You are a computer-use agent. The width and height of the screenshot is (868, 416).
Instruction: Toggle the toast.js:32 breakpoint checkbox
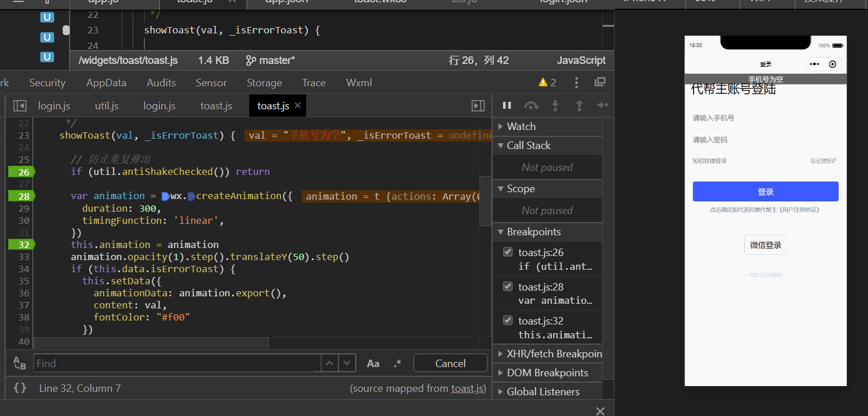click(508, 320)
